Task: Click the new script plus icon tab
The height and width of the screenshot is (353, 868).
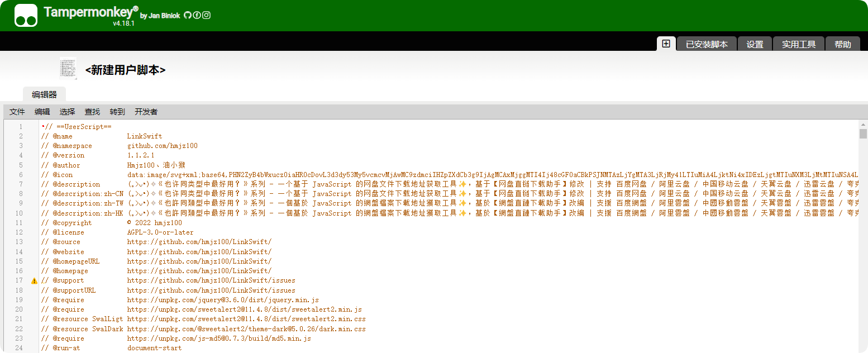Action: (666, 44)
